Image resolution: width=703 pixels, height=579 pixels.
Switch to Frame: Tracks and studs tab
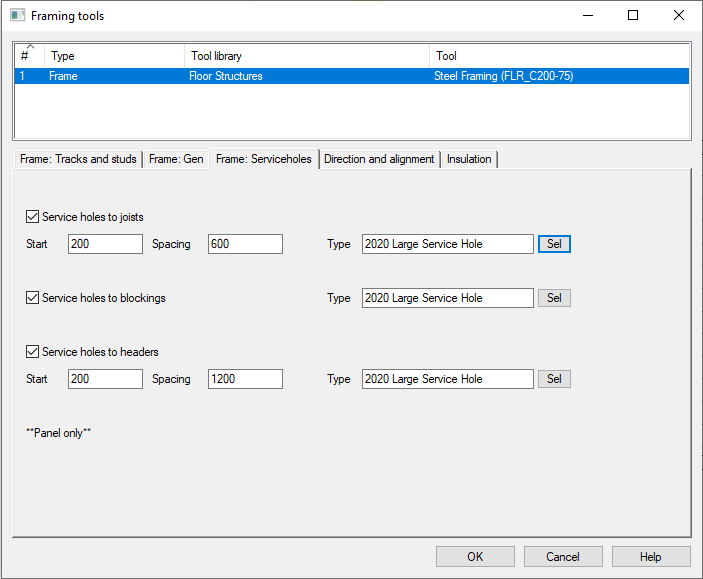[x=78, y=159]
